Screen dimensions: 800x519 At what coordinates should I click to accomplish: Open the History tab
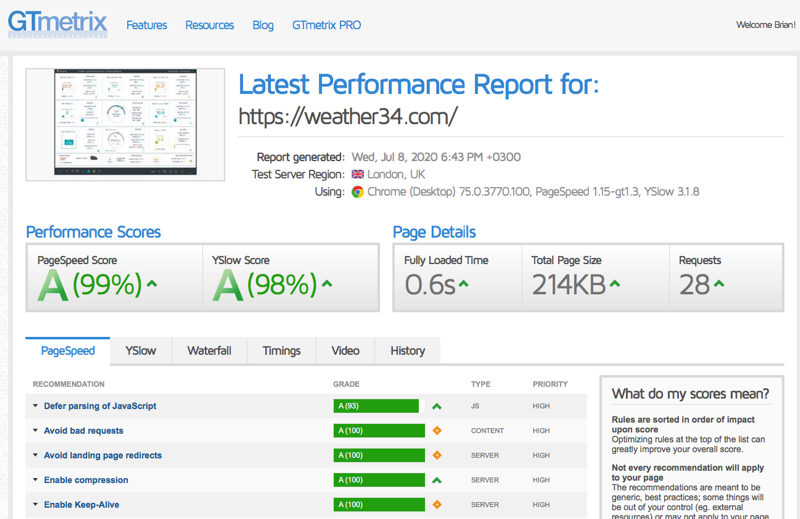408,351
